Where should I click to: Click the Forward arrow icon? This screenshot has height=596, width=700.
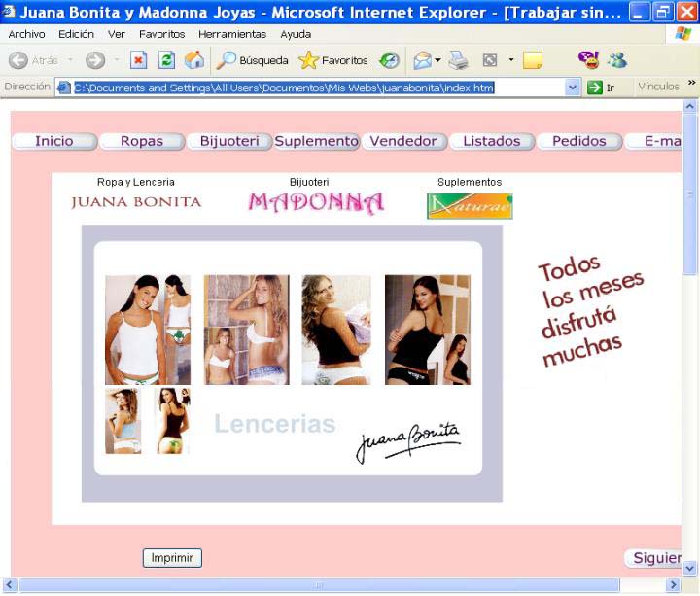(x=95, y=60)
